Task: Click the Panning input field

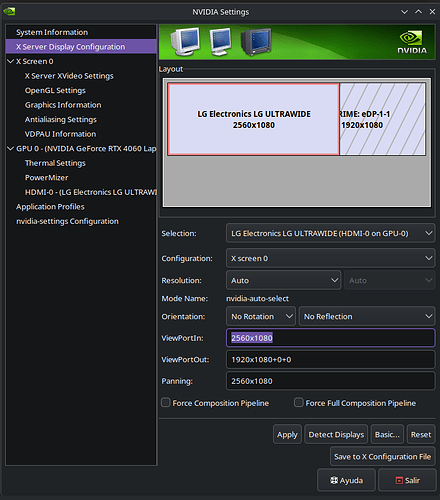Action: tap(330, 381)
